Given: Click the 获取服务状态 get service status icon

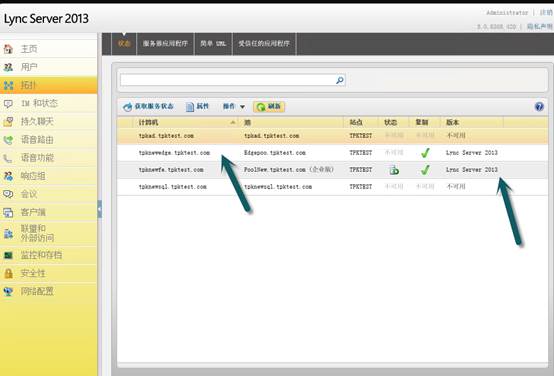Looking at the screenshot, I should click(x=127, y=107).
